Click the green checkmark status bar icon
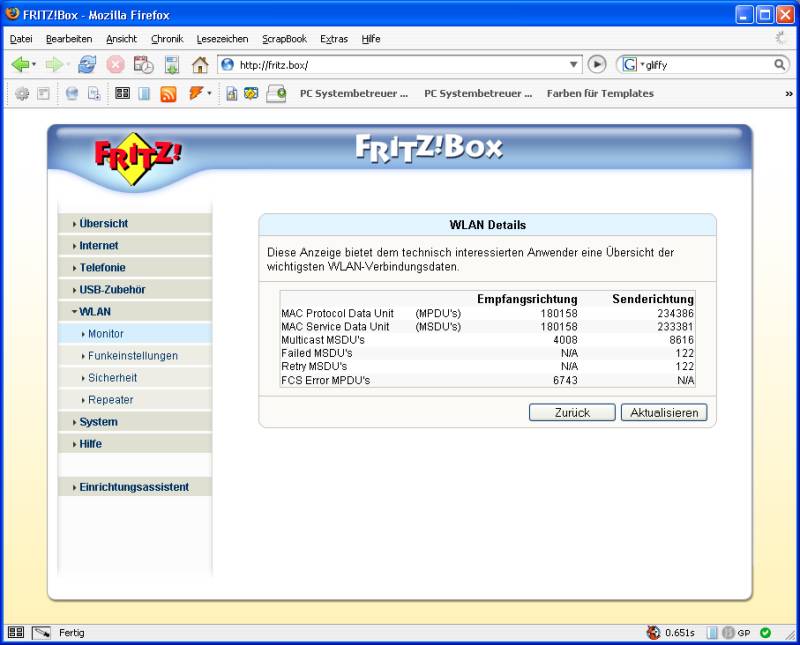The width and height of the screenshot is (800, 645). tap(765, 633)
